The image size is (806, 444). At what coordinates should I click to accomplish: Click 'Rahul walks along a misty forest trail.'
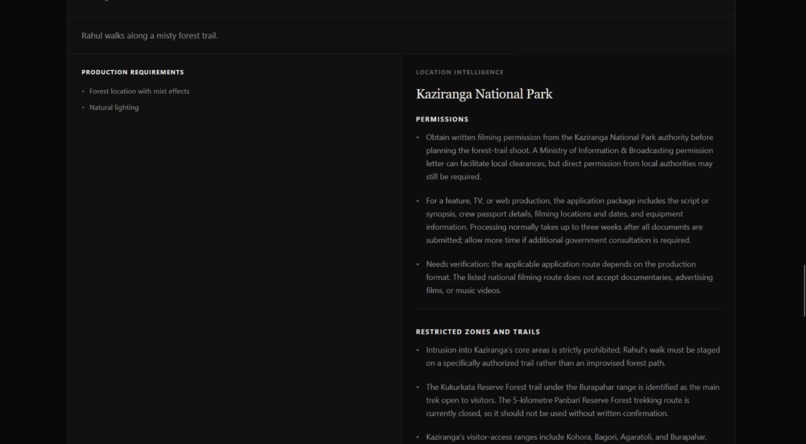click(150, 35)
